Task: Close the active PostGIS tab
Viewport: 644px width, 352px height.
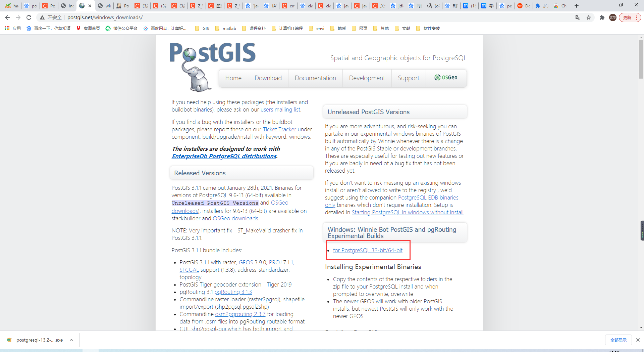Action: 90,6
